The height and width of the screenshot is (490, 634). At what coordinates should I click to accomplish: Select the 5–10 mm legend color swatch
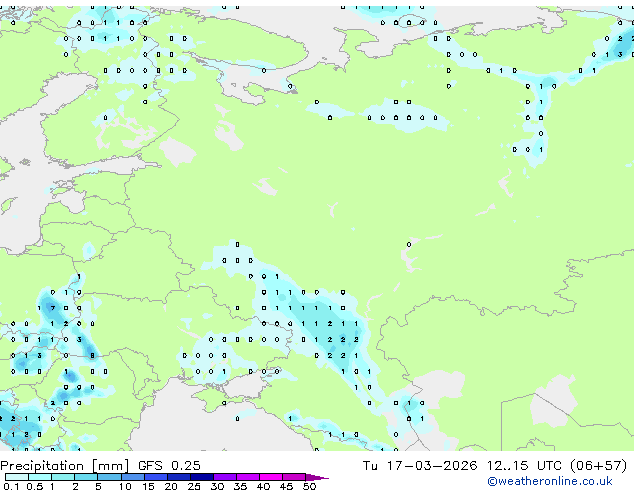tap(110, 477)
